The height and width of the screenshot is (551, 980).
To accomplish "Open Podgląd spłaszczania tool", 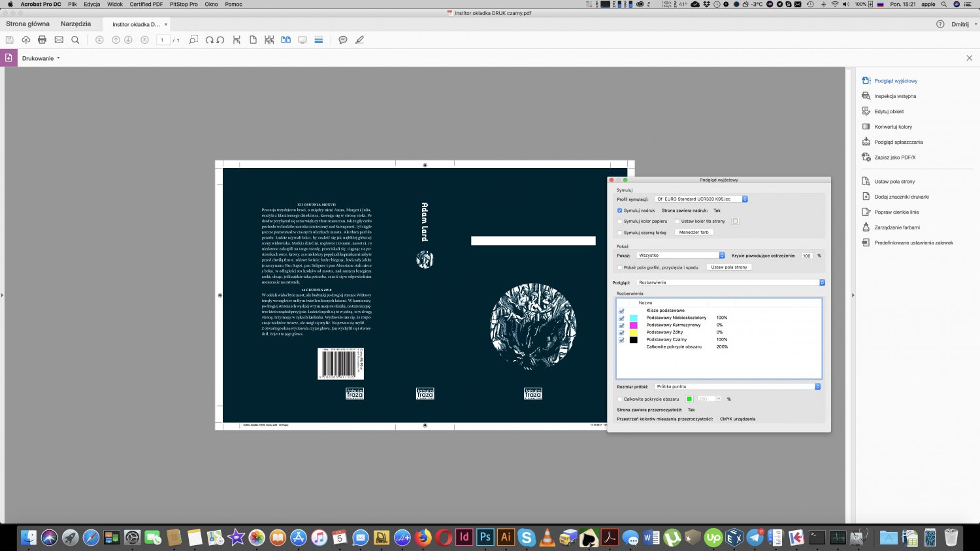I will pyautogui.click(x=892, y=142).
